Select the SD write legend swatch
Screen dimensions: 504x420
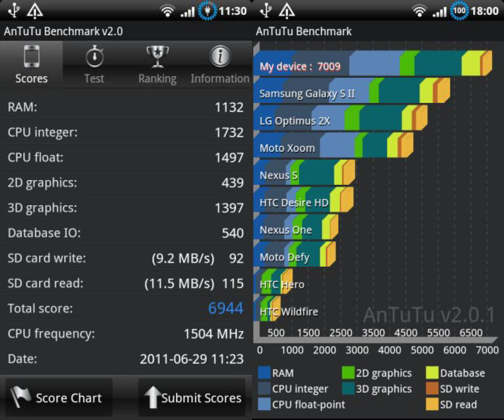click(432, 388)
